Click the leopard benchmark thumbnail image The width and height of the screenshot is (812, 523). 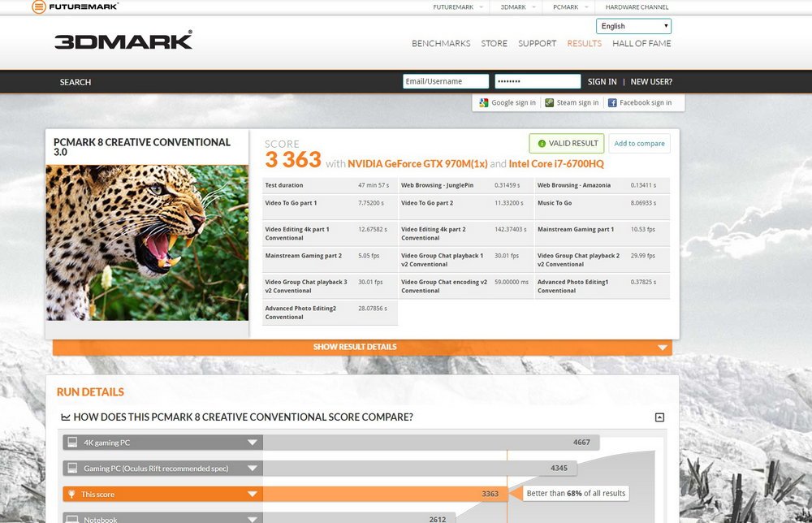(x=147, y=242)
